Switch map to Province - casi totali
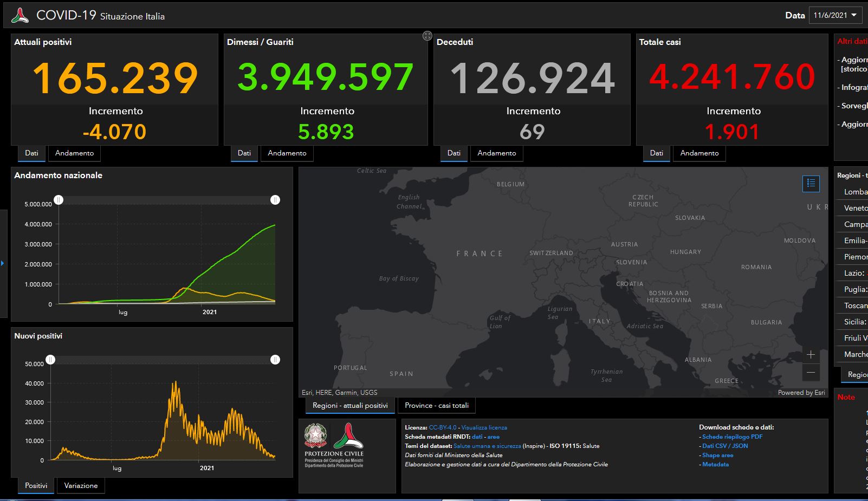868x501 pixels. tap(437, 406)
